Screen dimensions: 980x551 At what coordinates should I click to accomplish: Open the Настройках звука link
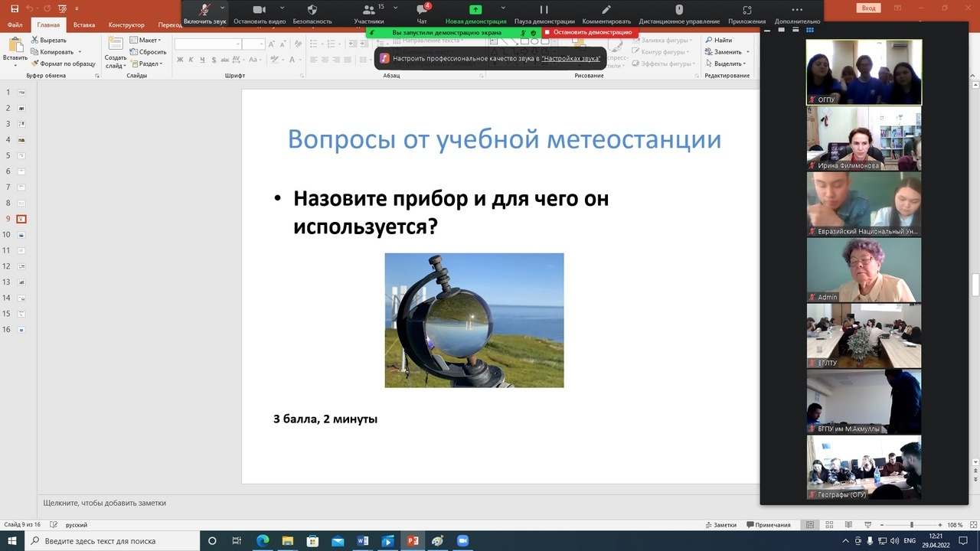click(570, 58)
